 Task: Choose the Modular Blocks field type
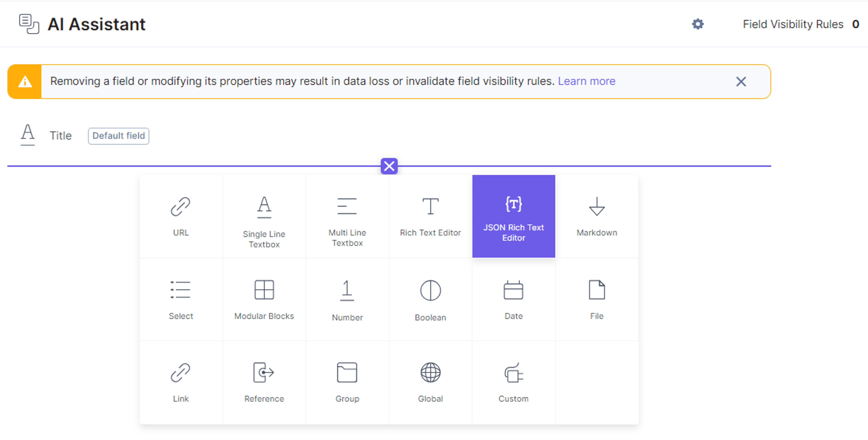[x=264, y=299]
